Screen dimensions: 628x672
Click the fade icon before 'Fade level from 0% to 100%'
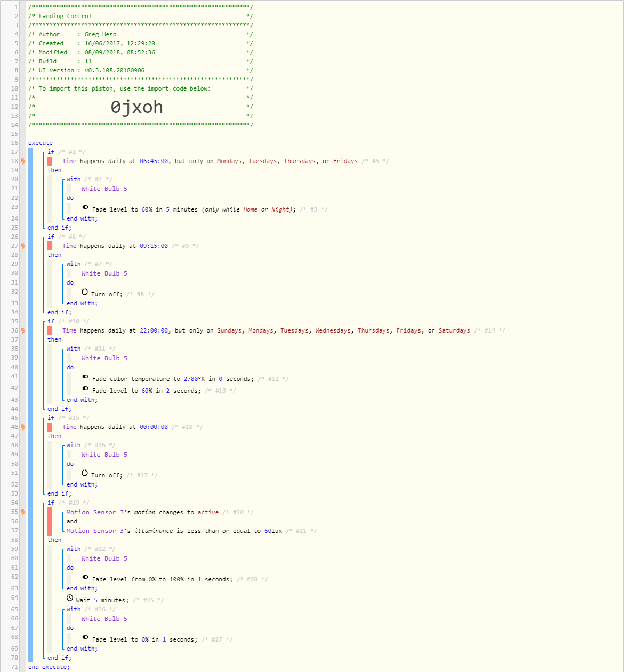[x=85, y=577]
